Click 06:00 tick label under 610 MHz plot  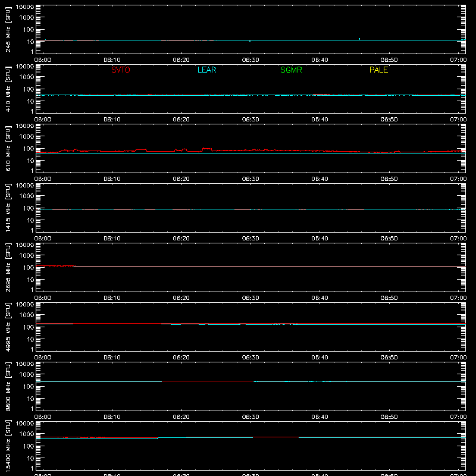pyautogui.click(x=43, y=179)
